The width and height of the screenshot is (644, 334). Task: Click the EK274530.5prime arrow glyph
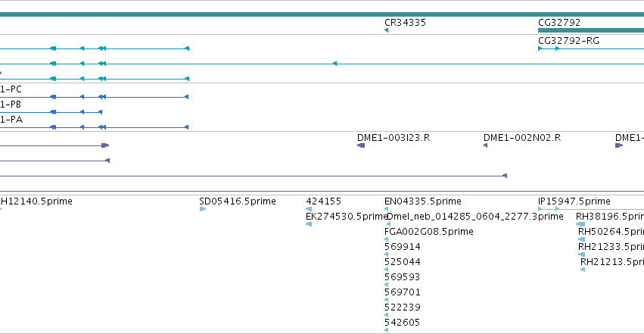[309, 224]
